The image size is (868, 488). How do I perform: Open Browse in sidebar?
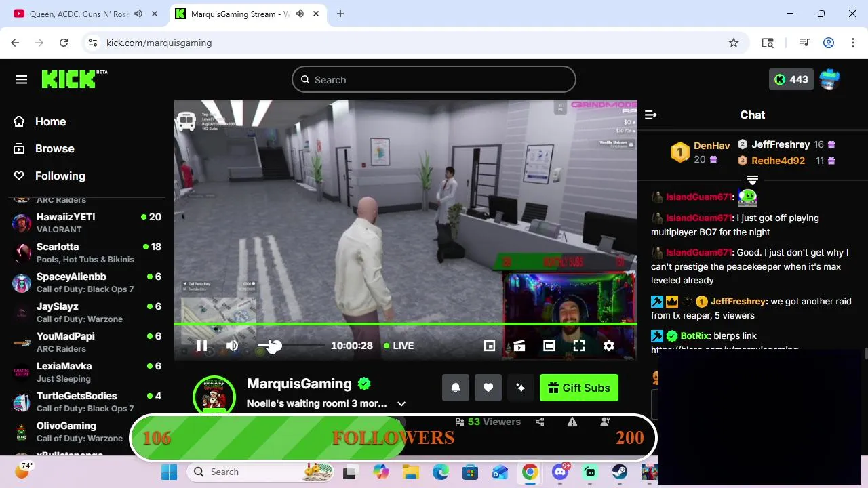point(44,148)
